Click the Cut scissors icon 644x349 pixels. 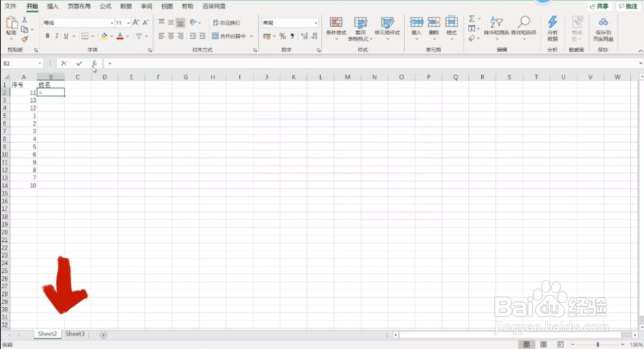pos(24,20)
